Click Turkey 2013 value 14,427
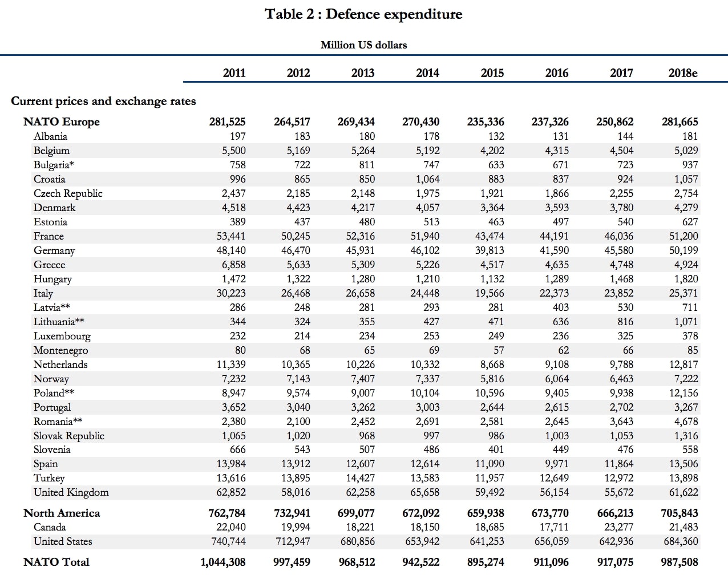The image size is (728, 575). 361,478
